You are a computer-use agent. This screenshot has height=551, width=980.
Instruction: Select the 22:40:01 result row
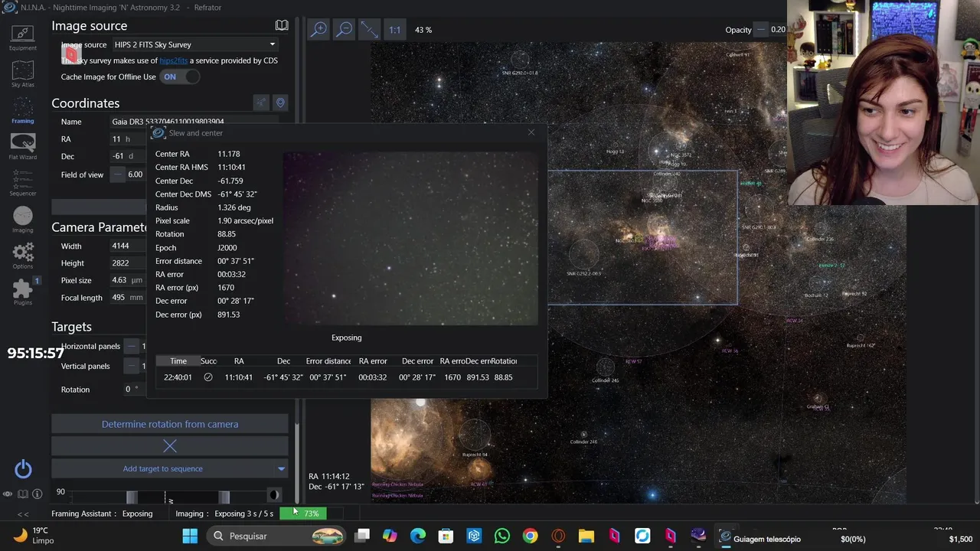tap(346, 377)
